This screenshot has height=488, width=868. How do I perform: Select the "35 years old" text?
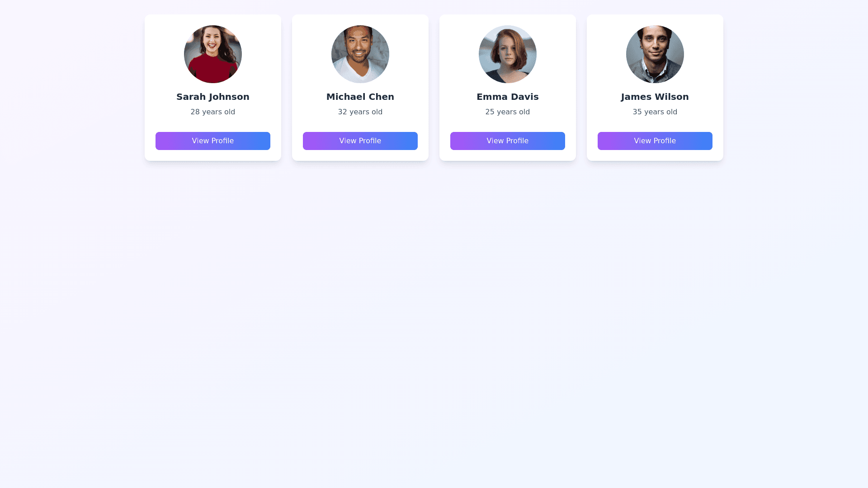pos(655,112)
